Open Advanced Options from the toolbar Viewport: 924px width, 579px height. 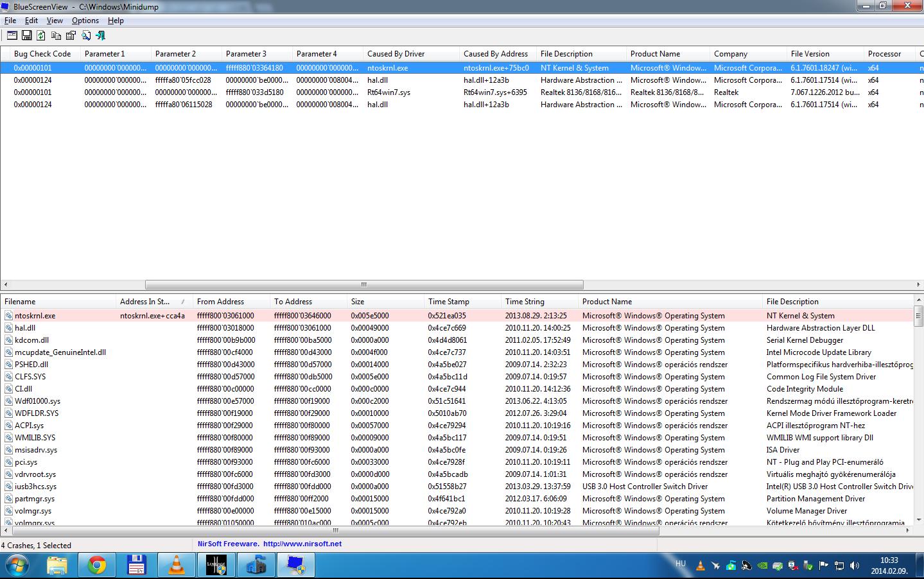click(x=12, y=35)
